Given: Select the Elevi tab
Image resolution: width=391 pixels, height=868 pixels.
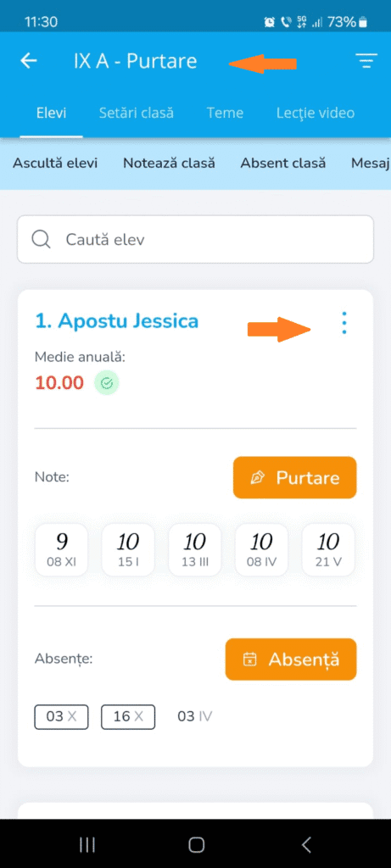Looking at the screenshot, I should 51,113.
